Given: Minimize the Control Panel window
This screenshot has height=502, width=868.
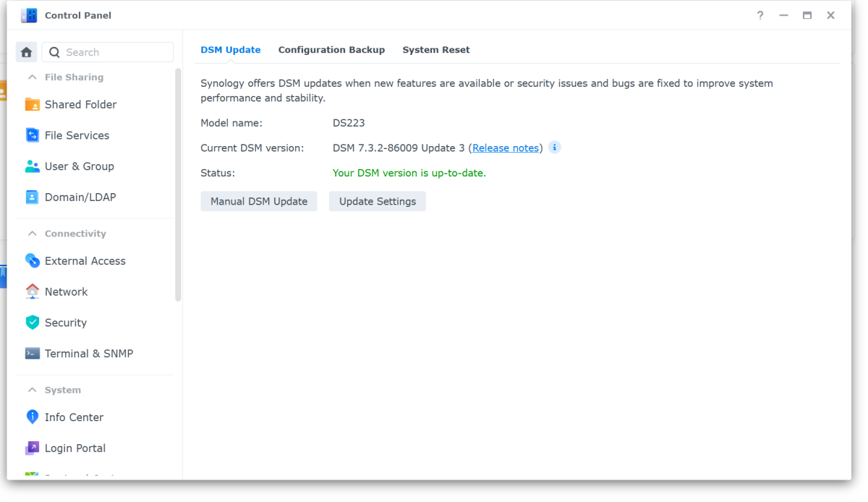Looking at the screenshot, I should 783,15.
